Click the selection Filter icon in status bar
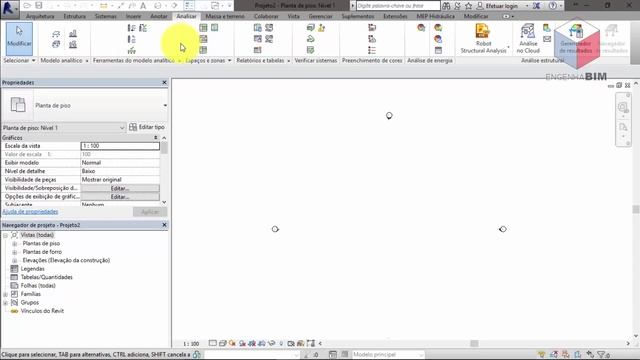 (602, 354)
